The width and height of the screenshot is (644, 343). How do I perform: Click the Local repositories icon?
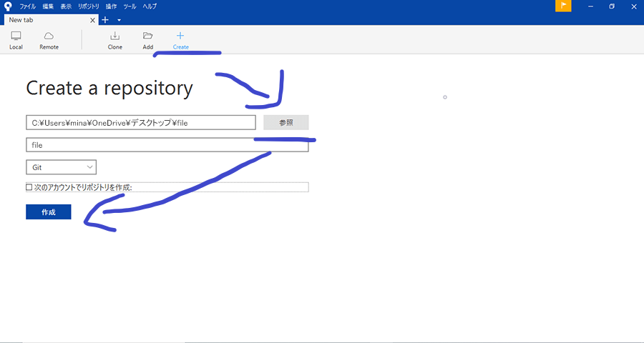[16, 36]
